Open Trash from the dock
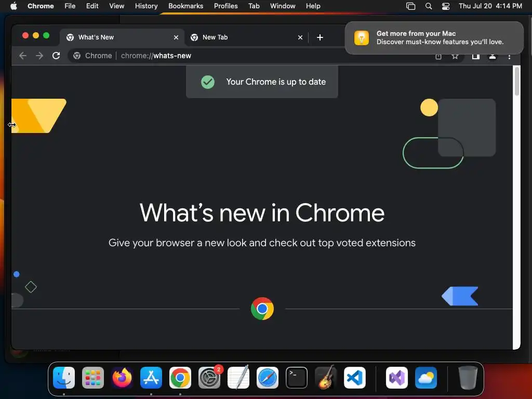Image resolution: width=532 pixels, height=399 pixels. point(468,378)
